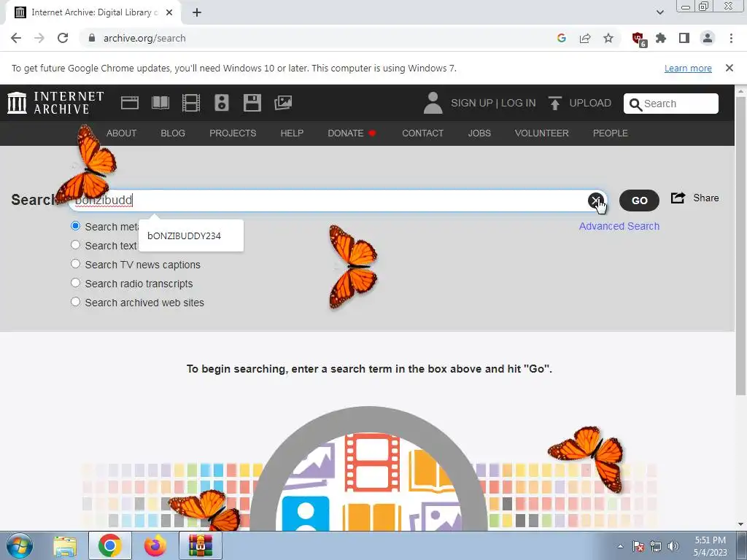
Task: Click the Google icon in address bar
Action: (562, 38)
